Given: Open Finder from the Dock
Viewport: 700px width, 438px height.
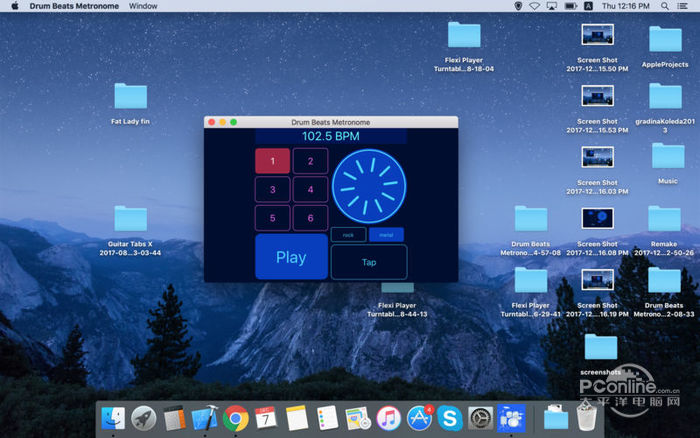Looking at the screenshot, I should coord(114,417).
